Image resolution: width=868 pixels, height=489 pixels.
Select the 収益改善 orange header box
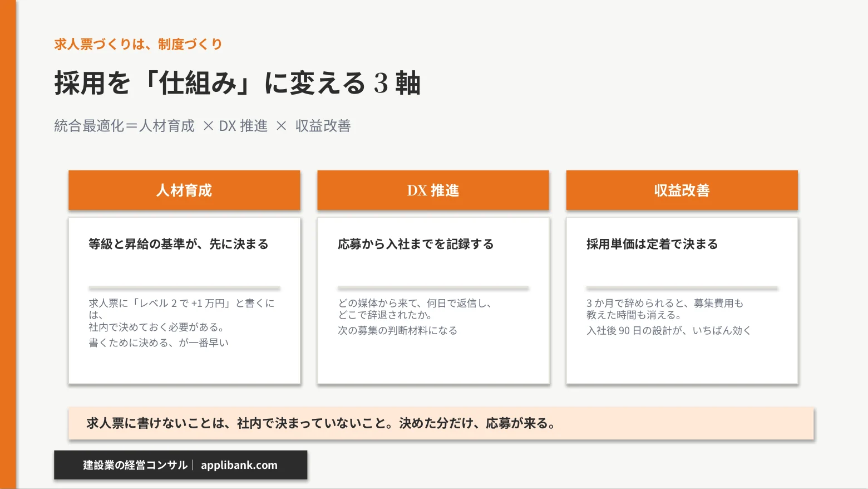tap(682, 190)
